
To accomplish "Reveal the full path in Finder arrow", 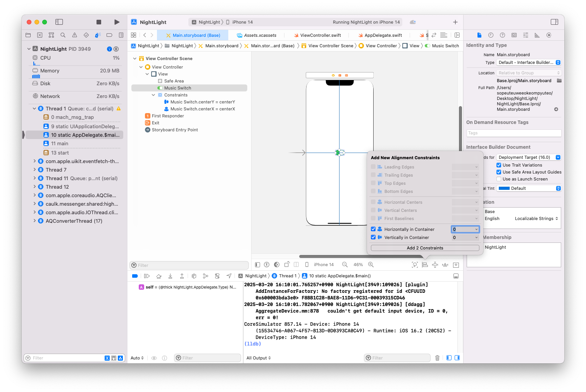I will [x=556, y=109].
